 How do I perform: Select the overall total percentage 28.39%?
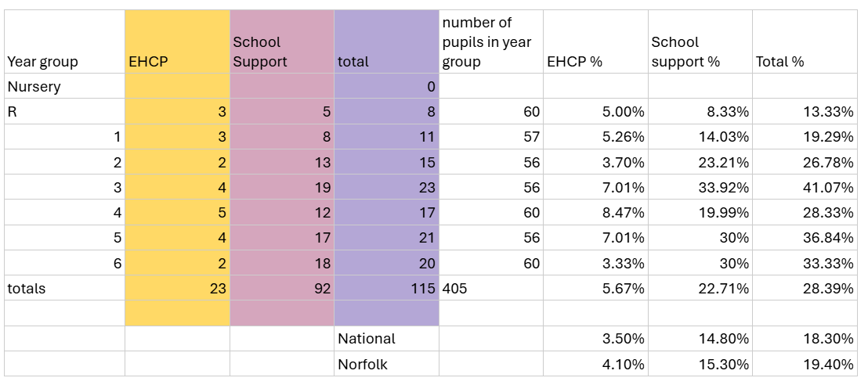[805, 289]
